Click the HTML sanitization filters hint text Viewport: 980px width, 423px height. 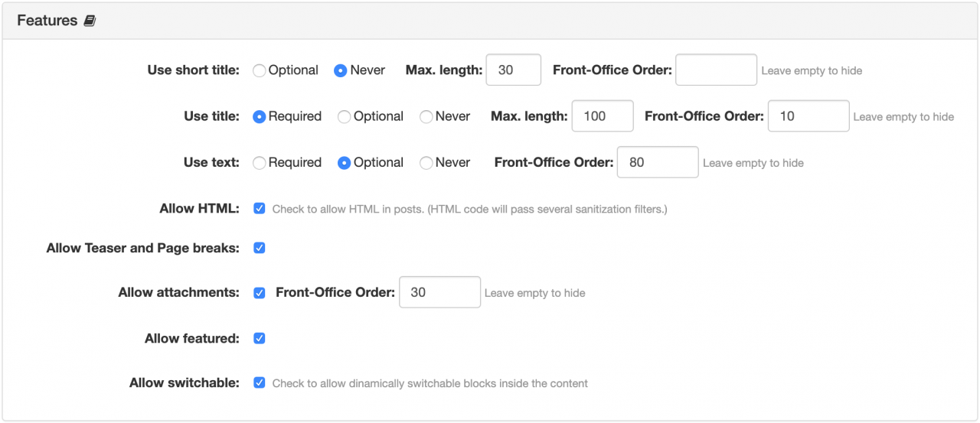470,209
